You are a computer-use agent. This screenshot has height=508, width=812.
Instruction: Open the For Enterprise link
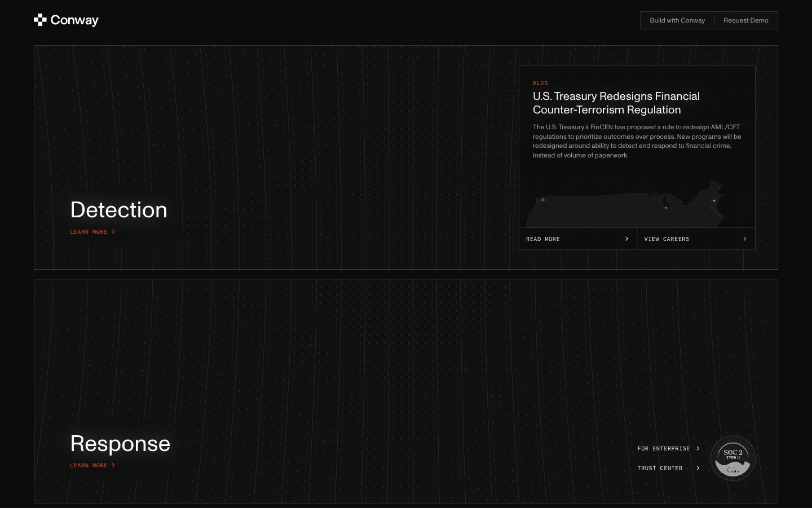coord(669,449)
